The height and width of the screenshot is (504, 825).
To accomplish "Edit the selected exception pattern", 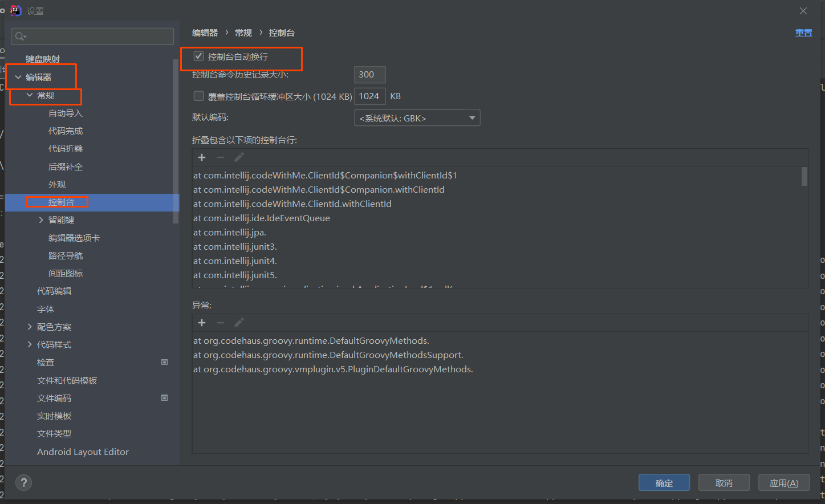I will (239, 323).
